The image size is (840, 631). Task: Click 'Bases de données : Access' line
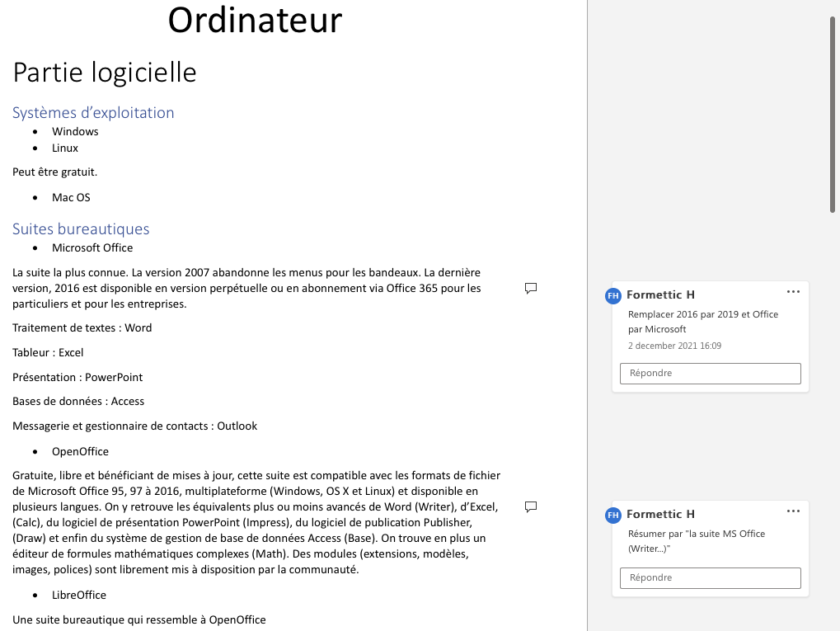[78, 401]
